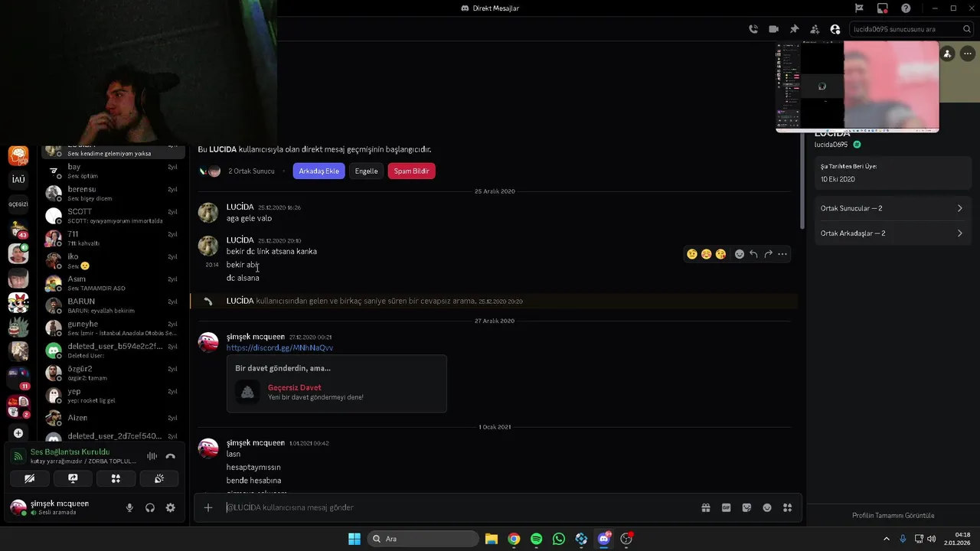The image size is (980, 551).
Task: Open DM with özgür2
Action: pyautogui.click(x=113, y=373)
